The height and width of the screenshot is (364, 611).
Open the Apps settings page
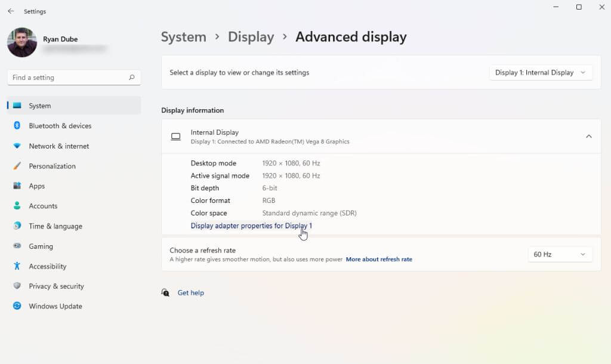tap(37, 186)
